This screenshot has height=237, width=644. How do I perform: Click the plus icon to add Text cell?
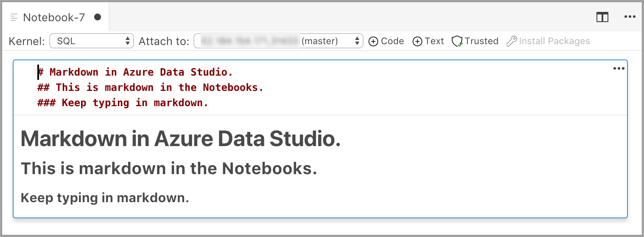point(417,41)
